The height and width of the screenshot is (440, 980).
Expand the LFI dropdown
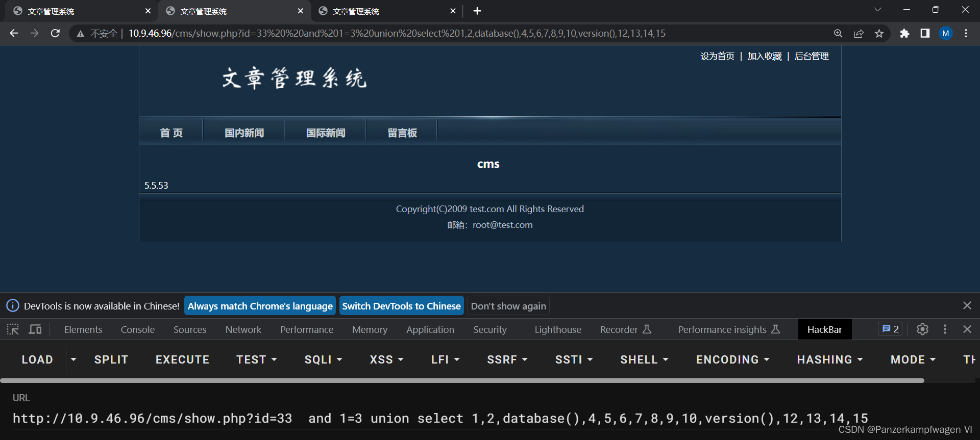click(x=445, y=359)
